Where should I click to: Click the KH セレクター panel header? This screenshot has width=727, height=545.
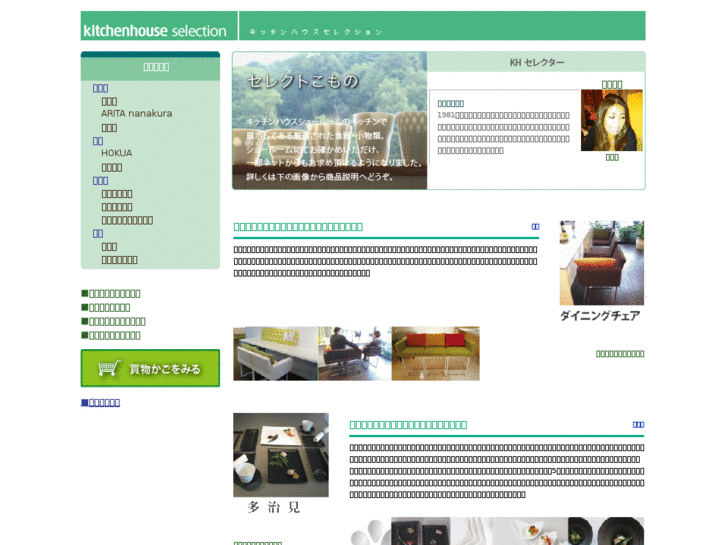[536, 63]
